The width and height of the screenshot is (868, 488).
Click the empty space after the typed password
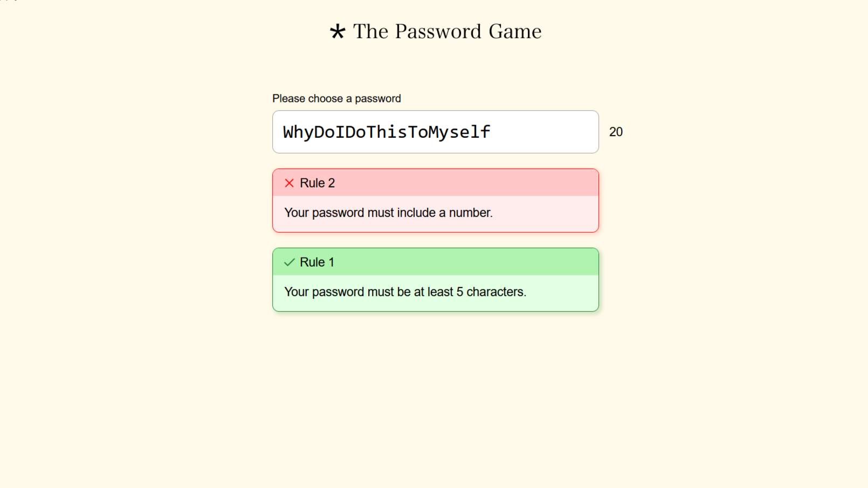coord(545,132)
